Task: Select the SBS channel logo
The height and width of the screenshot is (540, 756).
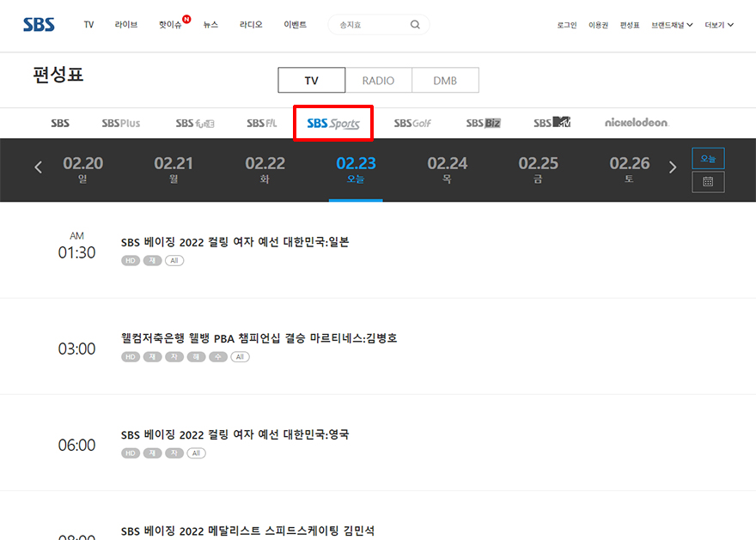Action: [x=60, y=124]
